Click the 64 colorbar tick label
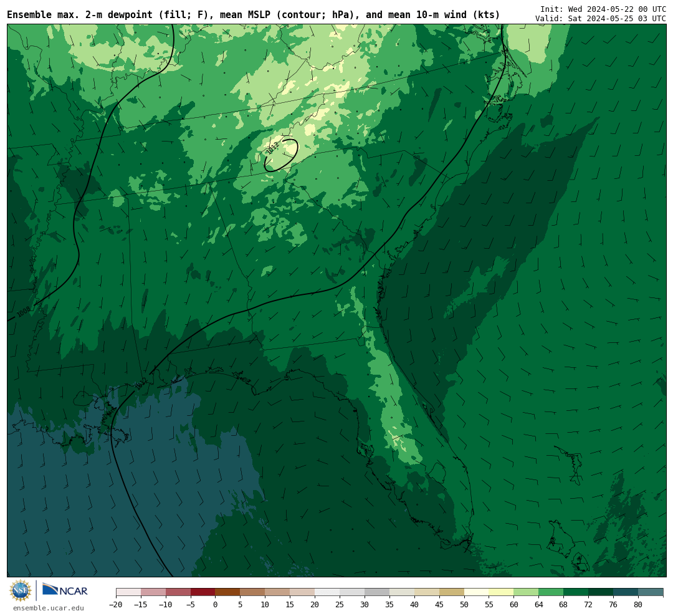673x616 pixels. tap(539, 604)
